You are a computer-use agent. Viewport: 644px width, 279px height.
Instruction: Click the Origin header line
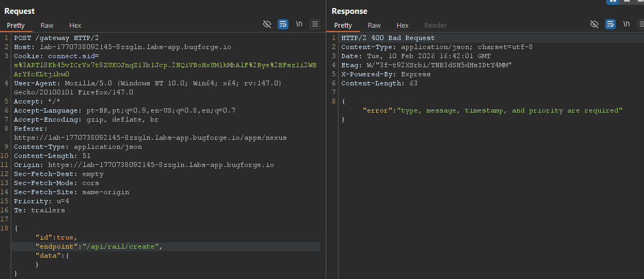pos(144,165)
